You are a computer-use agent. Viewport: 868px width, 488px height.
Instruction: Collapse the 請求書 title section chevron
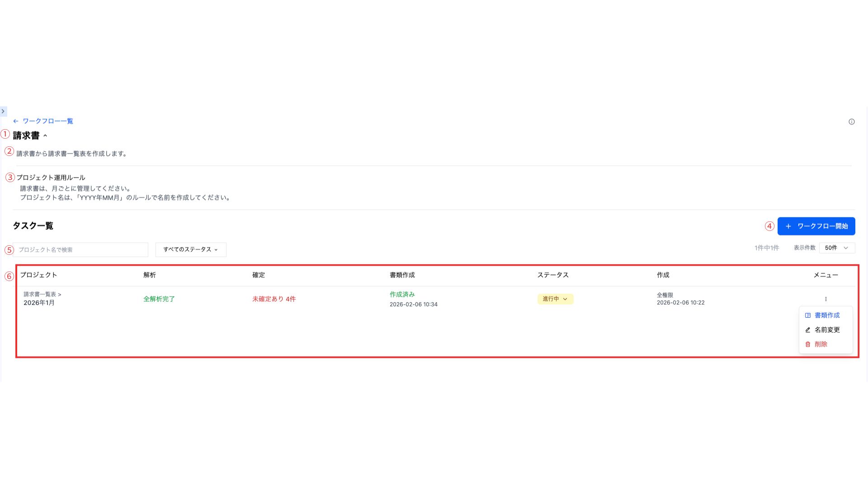coord(45,136)
